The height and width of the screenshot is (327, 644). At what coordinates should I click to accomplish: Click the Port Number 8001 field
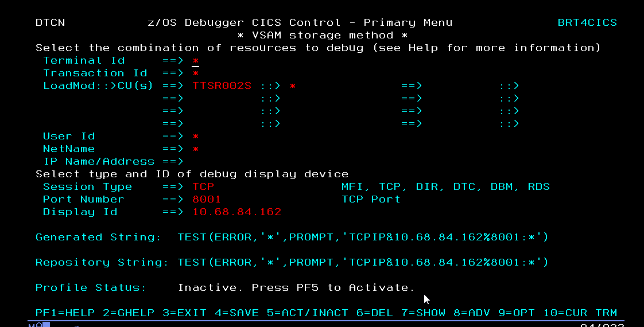tap(207, 200)
